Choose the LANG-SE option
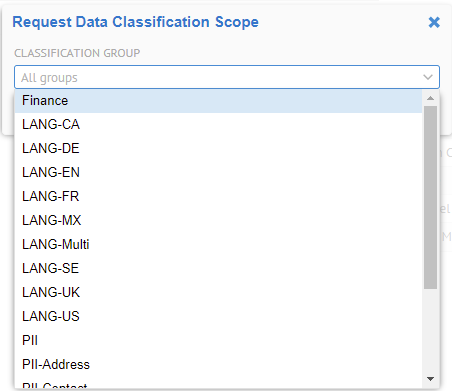This screenshot has width=452, height=391. [218, 269]
